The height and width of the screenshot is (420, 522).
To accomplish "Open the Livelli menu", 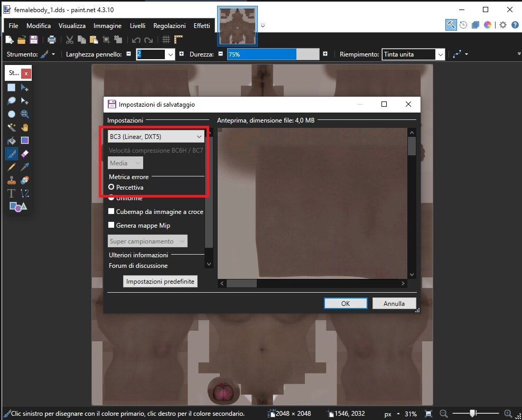I will [137, 26].
